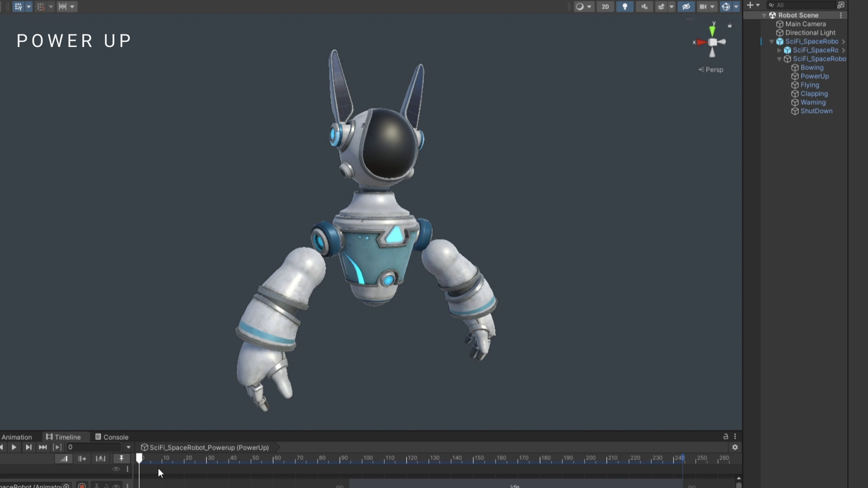Select ShutDown object in Hierarchy
Image resolution: width=868 pixels, height=488 pixels.
(816, 111)
